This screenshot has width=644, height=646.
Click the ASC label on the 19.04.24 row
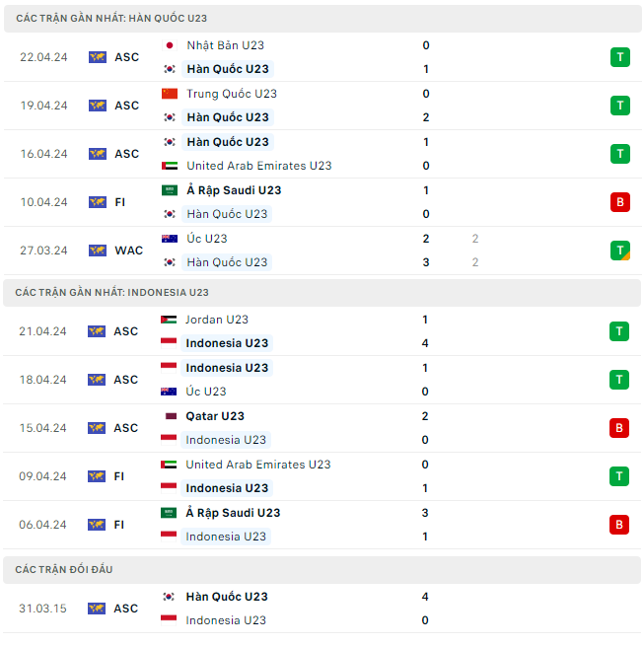[126, 106]
